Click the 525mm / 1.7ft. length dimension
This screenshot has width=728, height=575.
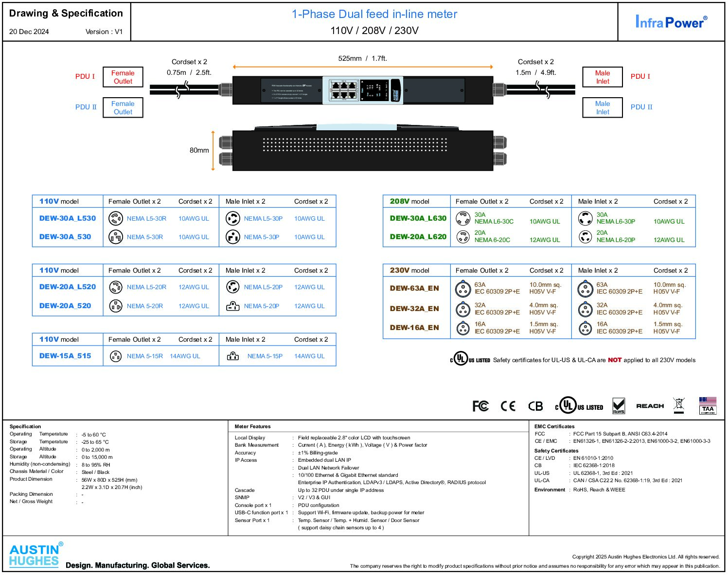(x=363, y=59)
